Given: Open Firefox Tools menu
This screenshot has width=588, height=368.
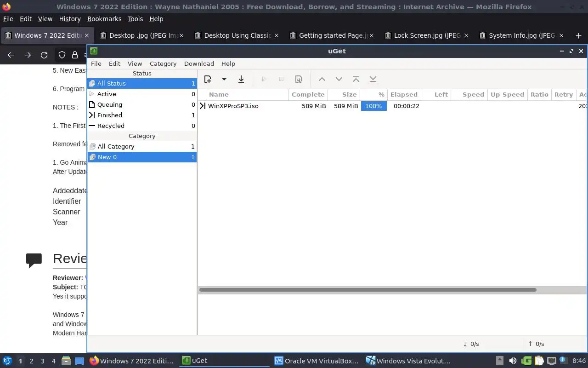Looking at the screenshot, I should pyautogui.click(x=136, y=19).
